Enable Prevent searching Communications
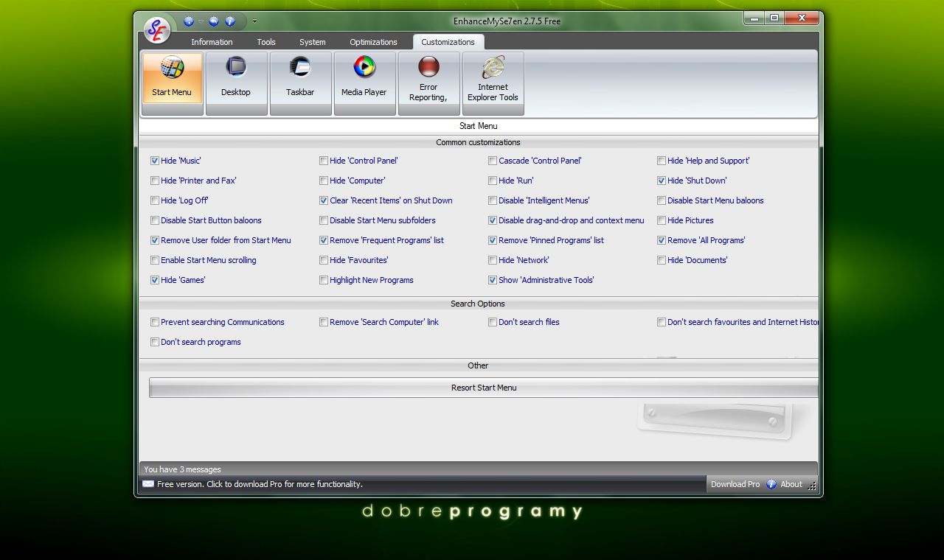 tap(155, 322)
